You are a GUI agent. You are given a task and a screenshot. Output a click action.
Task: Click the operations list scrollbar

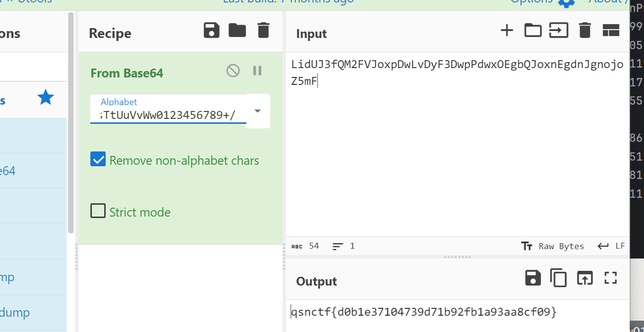(x=71, y=122)
